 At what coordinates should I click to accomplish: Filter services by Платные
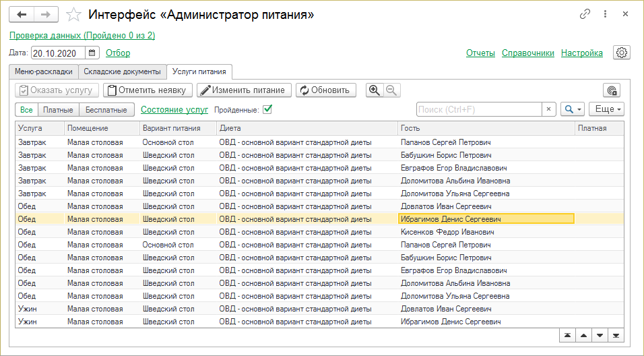click(59, 109)
